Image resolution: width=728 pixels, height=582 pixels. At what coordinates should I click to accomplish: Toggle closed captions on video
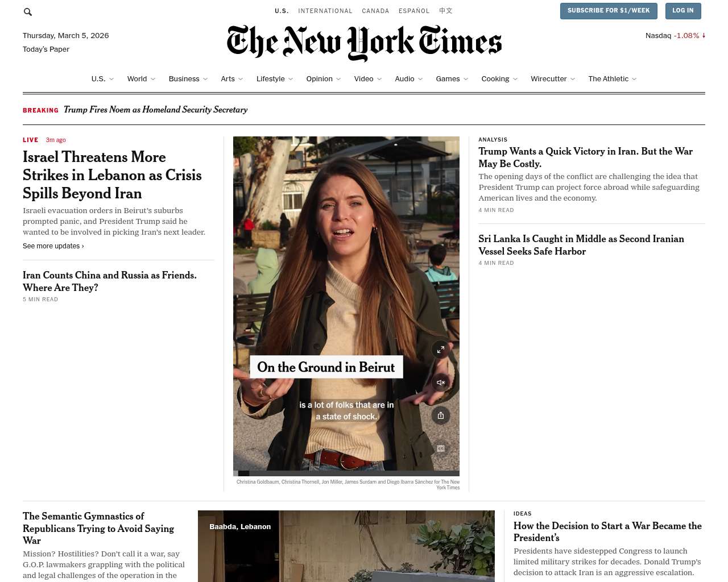(x=440, y=448)
